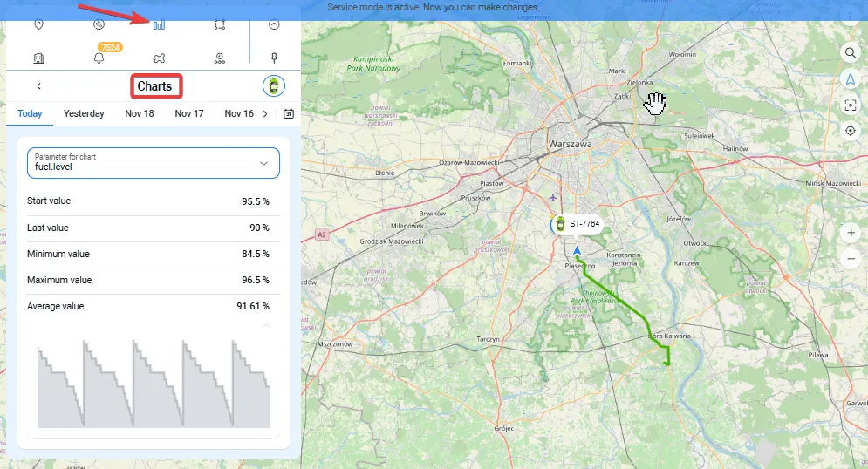Open map search magnifier button
Image resolution: width=868 pixels, height=469 pixels.
click(x=851, y=53)
